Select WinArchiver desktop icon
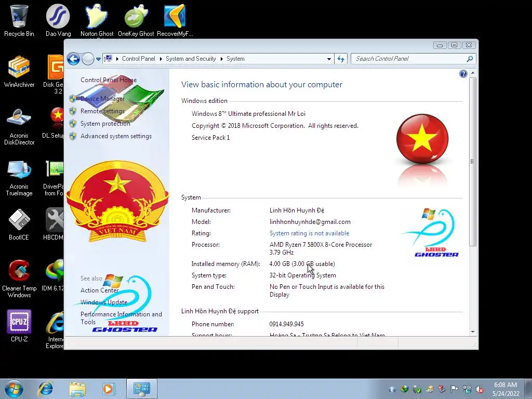This screenshot has width=532, height=399. (x=19, y=71)
